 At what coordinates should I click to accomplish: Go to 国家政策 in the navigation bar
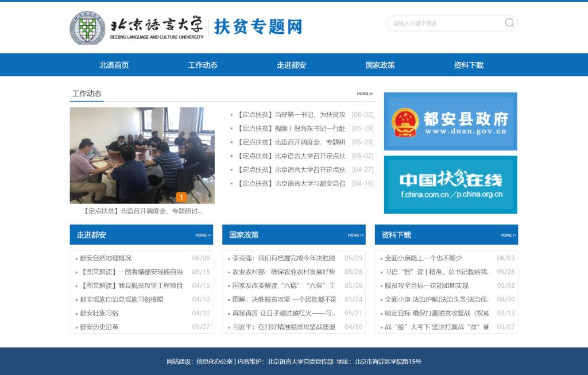tap(380, 65)
